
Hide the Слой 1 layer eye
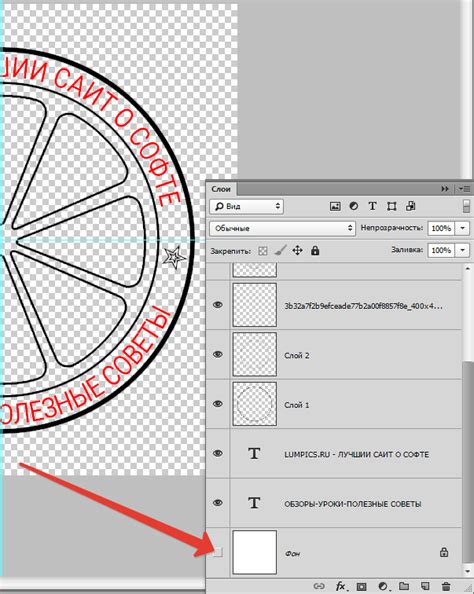pos(217,404)
